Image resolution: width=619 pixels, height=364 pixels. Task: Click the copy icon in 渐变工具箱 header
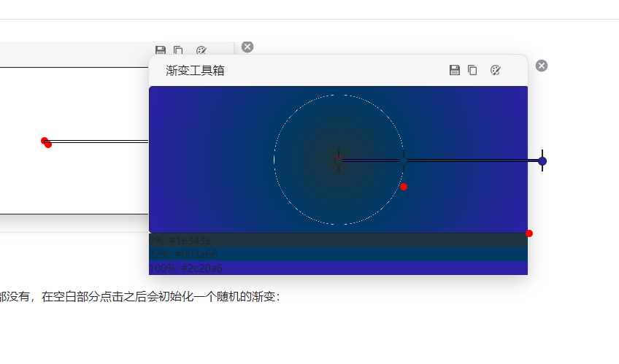click(x=472, y=70)
